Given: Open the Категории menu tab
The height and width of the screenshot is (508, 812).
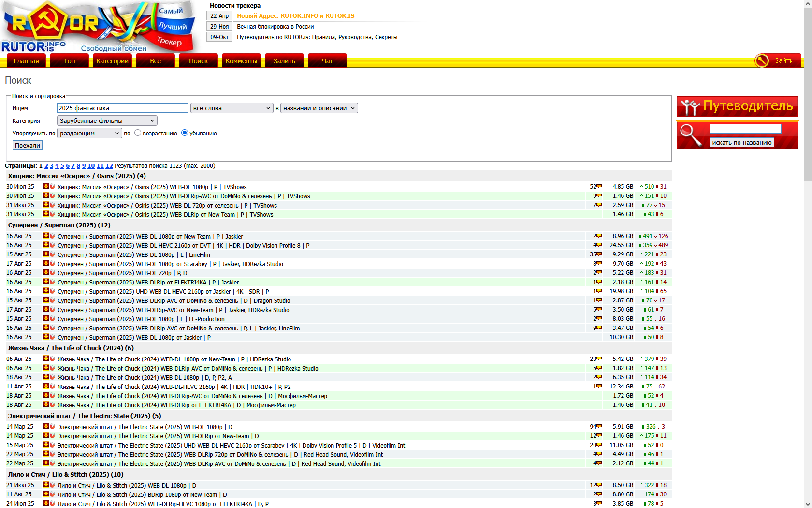Looking at the screenshot, I should click(112, 60).
